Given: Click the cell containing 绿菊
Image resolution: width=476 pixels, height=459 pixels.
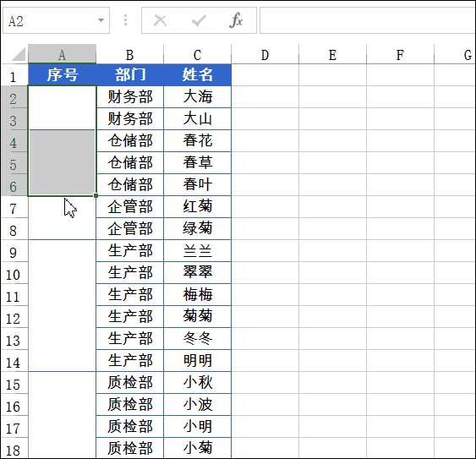Looking at the screenshot, I should pos(197,229).
